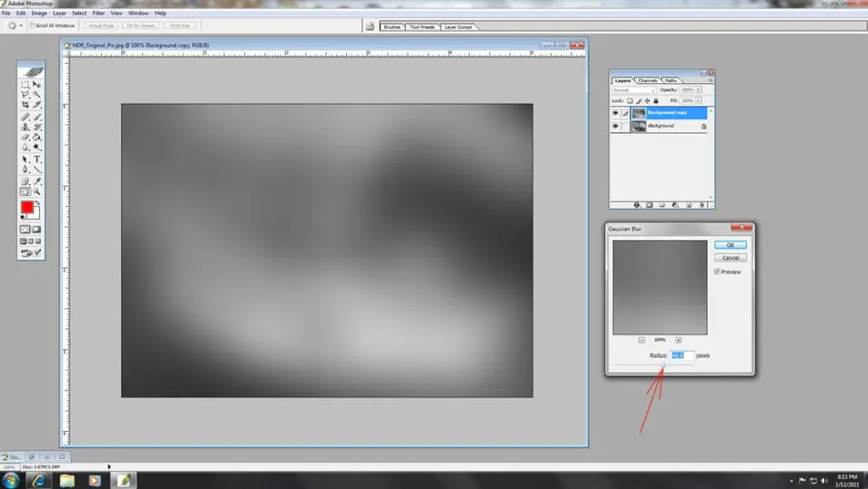Click the Print Size button
868x489 pixels.
click(x=180, y=25)
